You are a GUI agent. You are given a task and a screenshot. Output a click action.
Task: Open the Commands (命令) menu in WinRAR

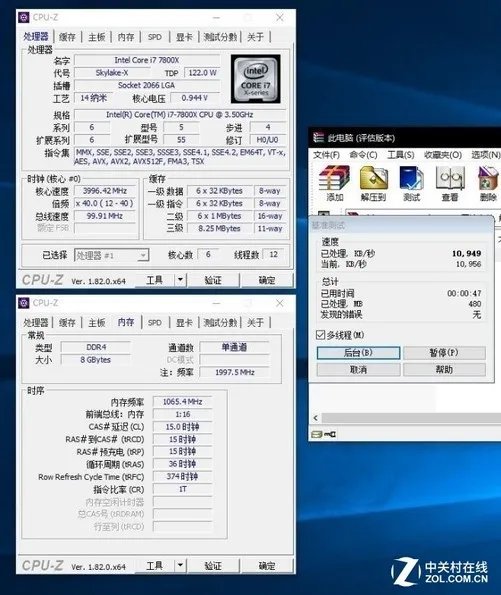tap(363, 155)
